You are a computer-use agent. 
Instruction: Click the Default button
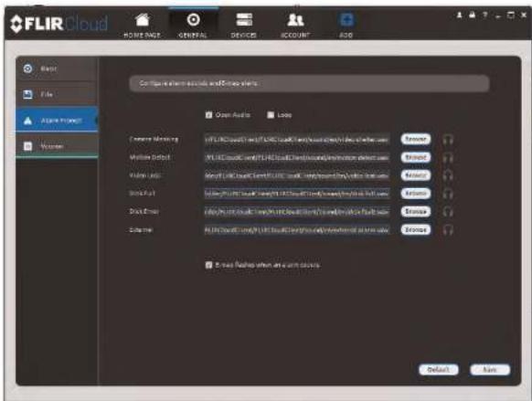439,369
